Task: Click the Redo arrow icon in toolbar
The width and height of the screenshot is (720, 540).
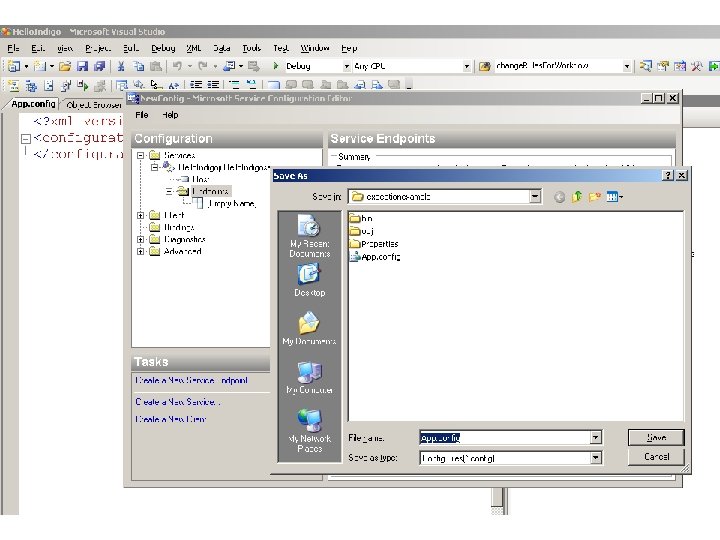Action: click(x=202, y=66)
